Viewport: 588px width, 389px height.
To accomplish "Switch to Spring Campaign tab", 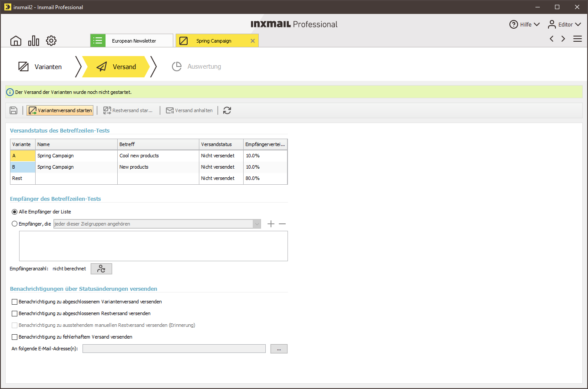I will 217,40.
